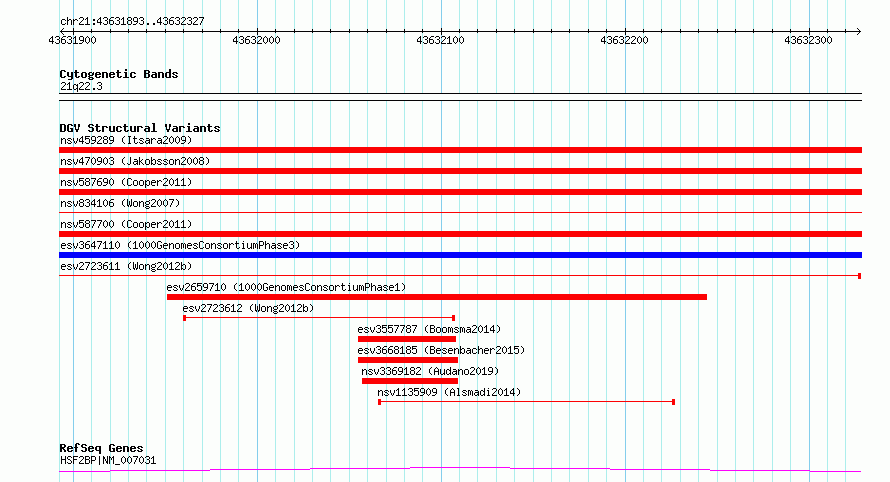The image size is (890, 482).
Task: Click the nsv3369182 (Audano2019) label
Action: point(430,371)
